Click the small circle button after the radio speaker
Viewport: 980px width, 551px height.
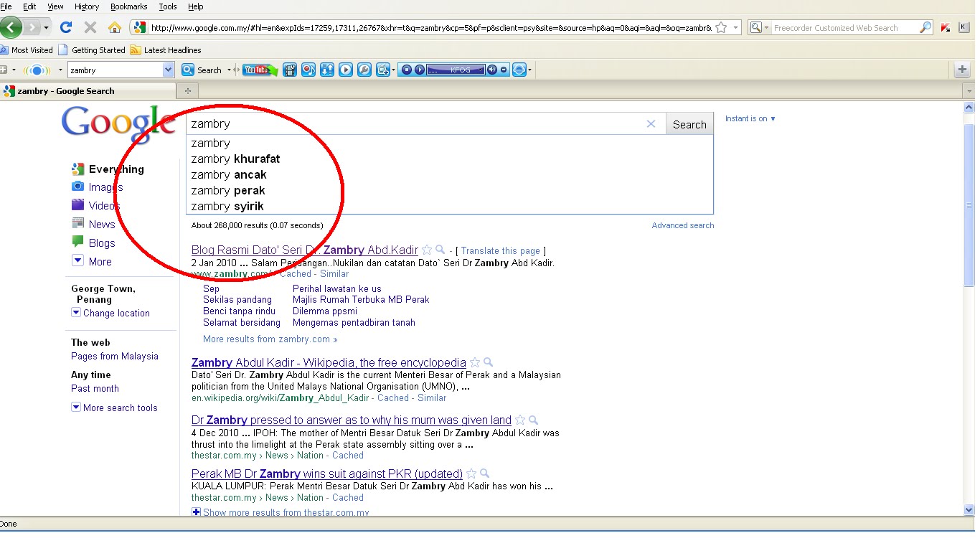click(x=504, y=70)
